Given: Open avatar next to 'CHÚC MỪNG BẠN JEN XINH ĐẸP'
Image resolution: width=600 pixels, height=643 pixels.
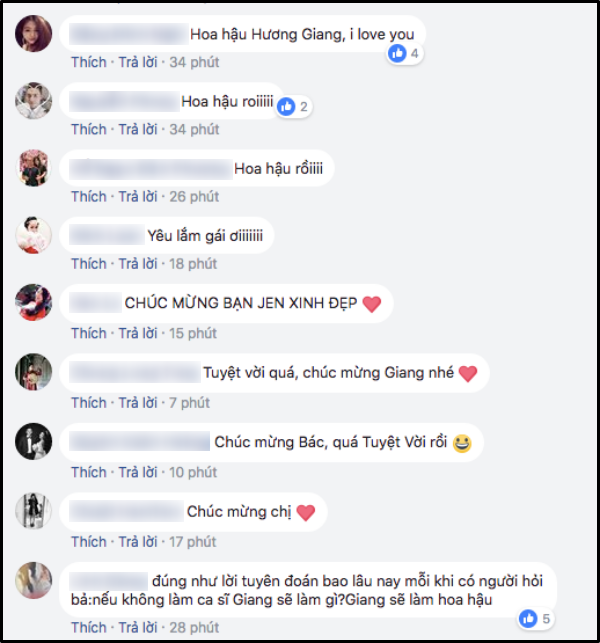Looking at the screenshot, I should [x=34, y=303].
